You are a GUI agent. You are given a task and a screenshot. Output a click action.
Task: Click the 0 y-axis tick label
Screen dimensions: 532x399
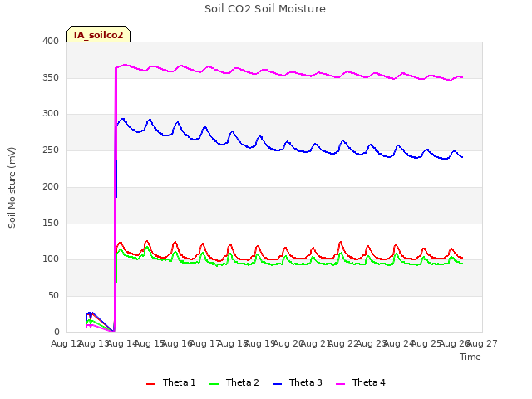[57, 332]
